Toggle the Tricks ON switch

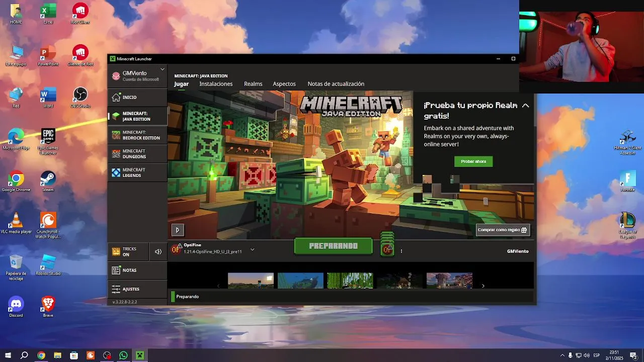coord(128,251)
